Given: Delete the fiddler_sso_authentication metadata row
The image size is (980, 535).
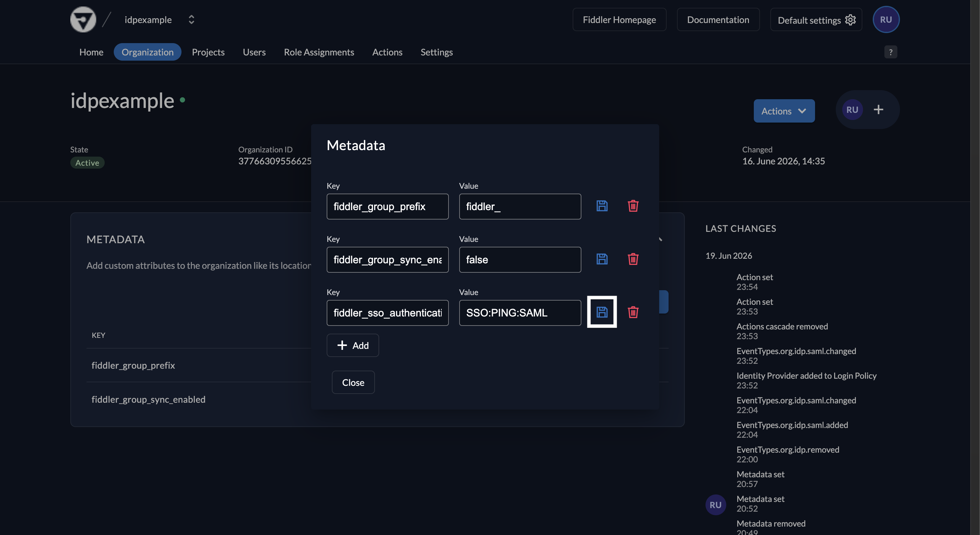Looking at the screenshot, I should pos(633,312).
